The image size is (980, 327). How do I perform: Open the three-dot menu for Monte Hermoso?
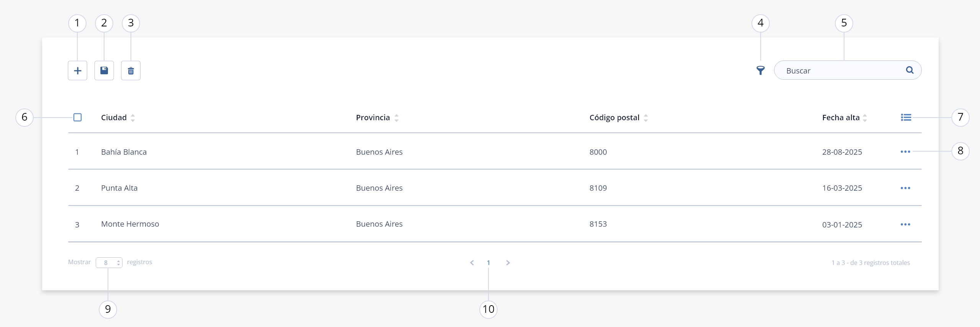[905, 224]
